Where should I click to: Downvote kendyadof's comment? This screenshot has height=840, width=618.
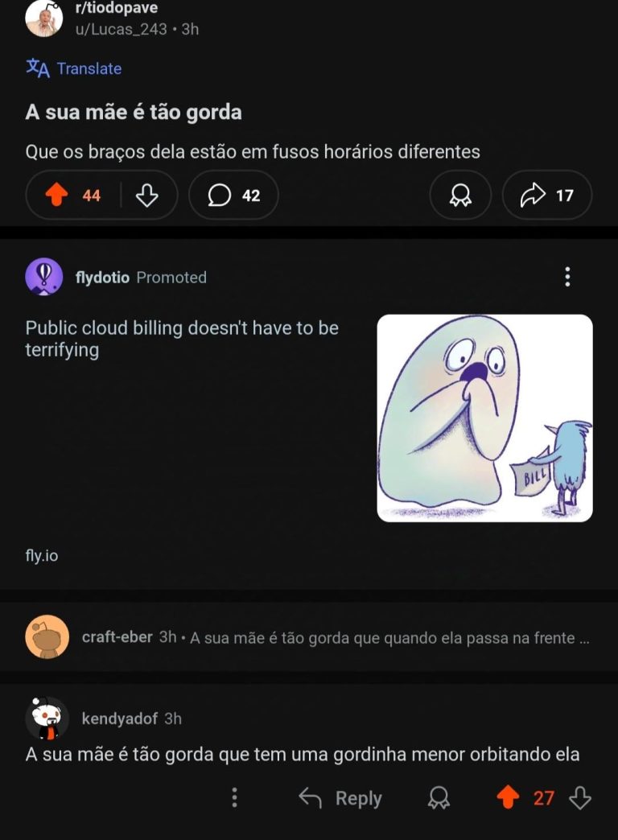pyautogui.click(x=580, y=797)
